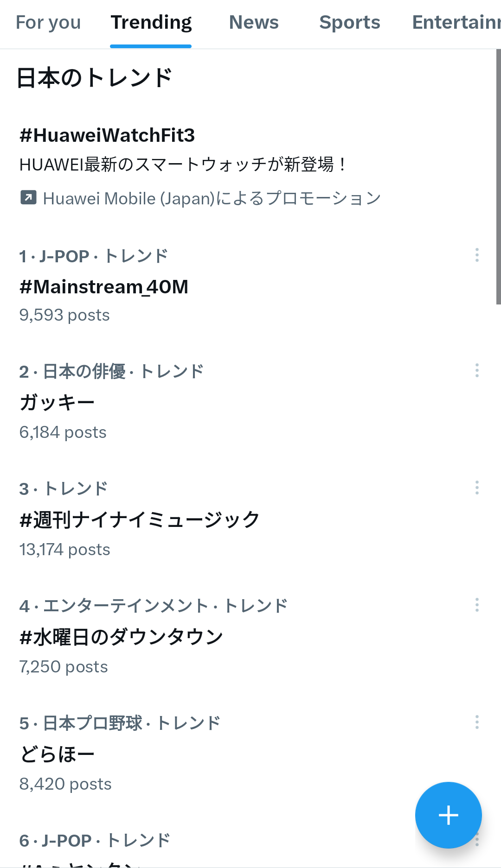501x868 pixels.
Task: Open the #週刊ナイナイミュージック trend
Action: 140,520
